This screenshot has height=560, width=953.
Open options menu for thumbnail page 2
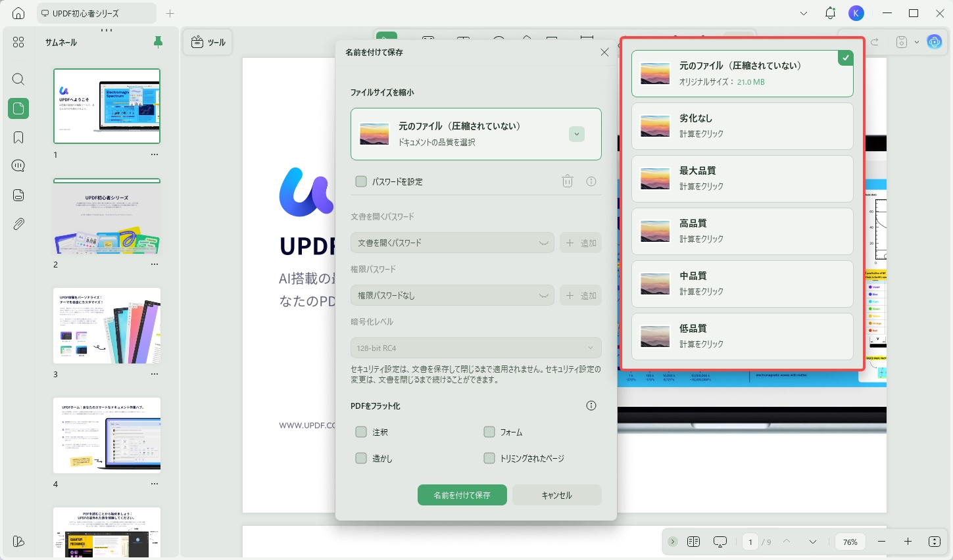point(155,264)
